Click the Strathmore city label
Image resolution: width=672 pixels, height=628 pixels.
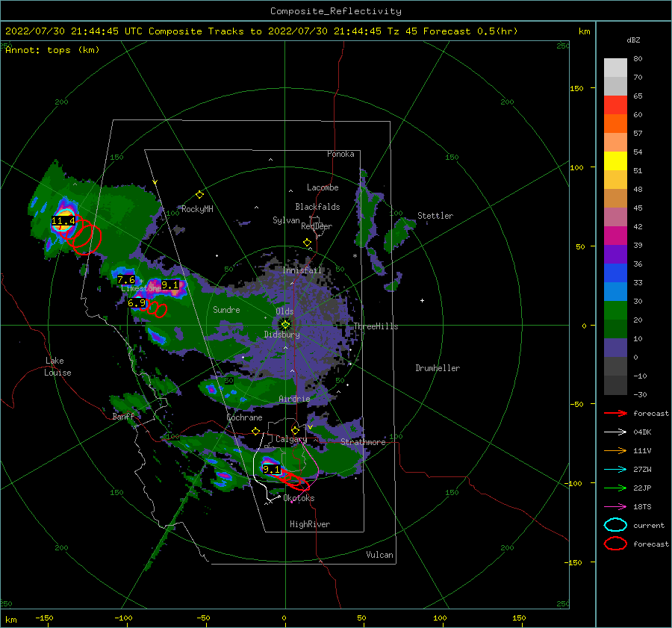363,442
